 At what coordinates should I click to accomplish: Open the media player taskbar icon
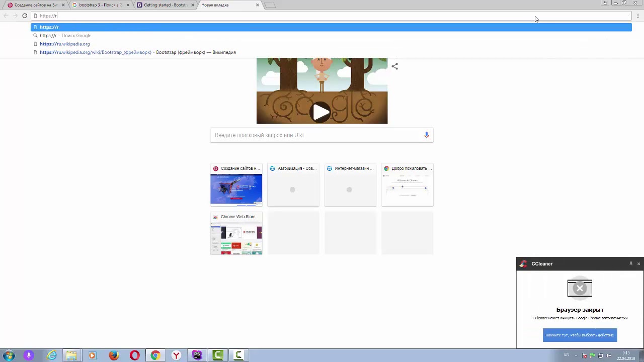(92, 355)
